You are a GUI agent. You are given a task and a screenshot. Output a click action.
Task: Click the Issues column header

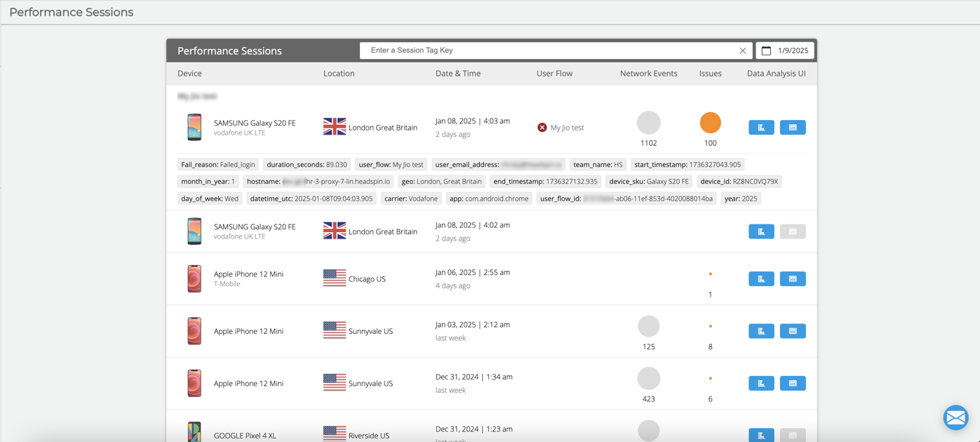(711, 74)
